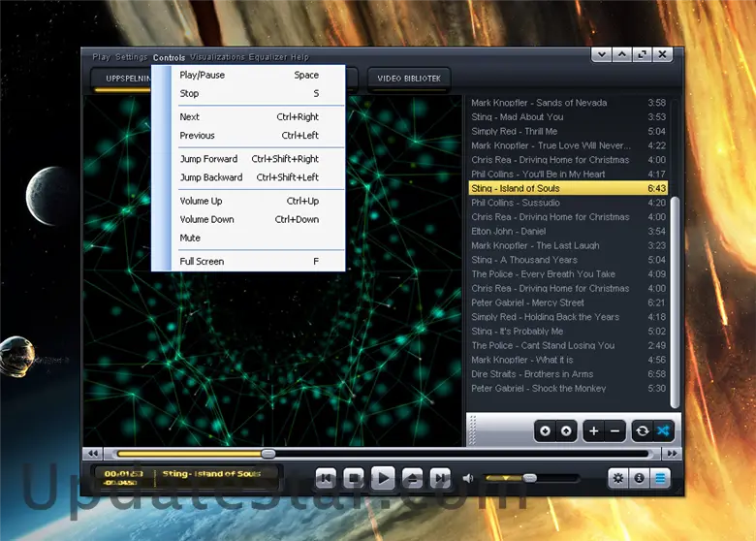
Task: Select Volume Down menu entry
Action: (x=249, y=219)
